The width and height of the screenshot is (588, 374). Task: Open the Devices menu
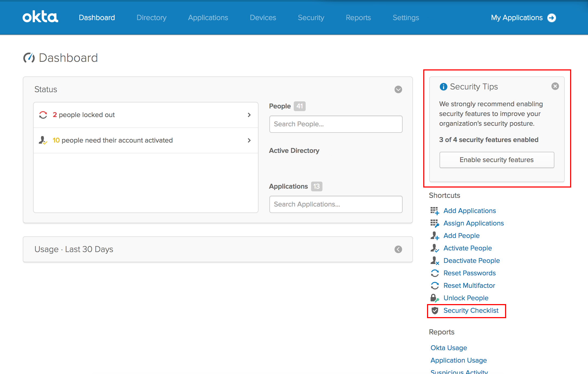(263, 18)
